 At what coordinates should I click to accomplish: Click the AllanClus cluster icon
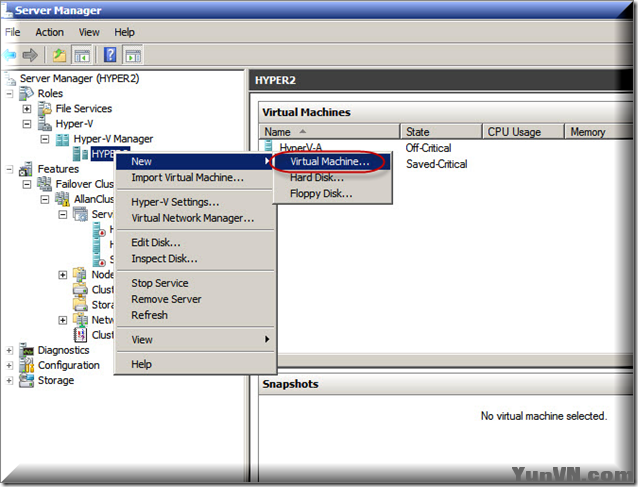[62, 199]
